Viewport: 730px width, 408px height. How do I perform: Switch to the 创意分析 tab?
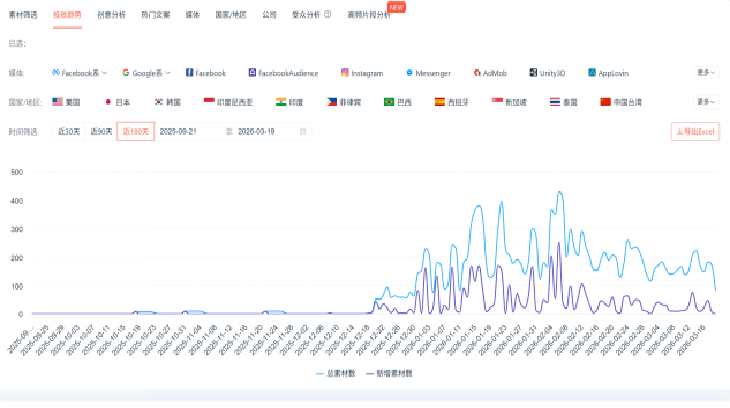click(x=112, y=16)
